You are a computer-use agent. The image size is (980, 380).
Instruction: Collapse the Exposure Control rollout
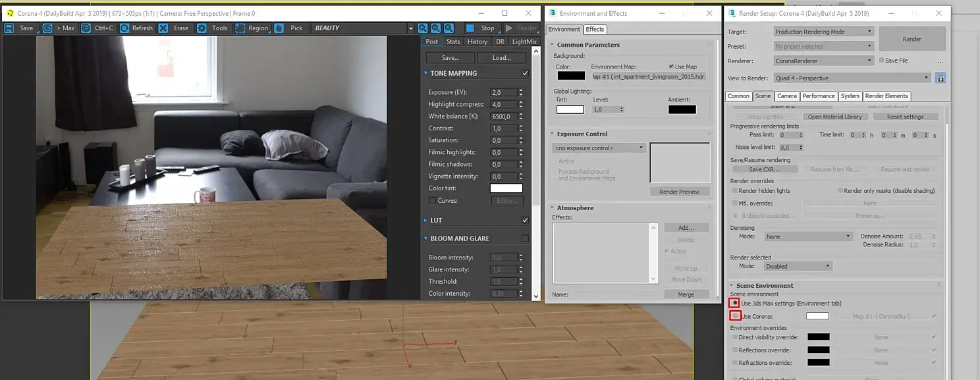pyautogui.click(x=552, y=134)
